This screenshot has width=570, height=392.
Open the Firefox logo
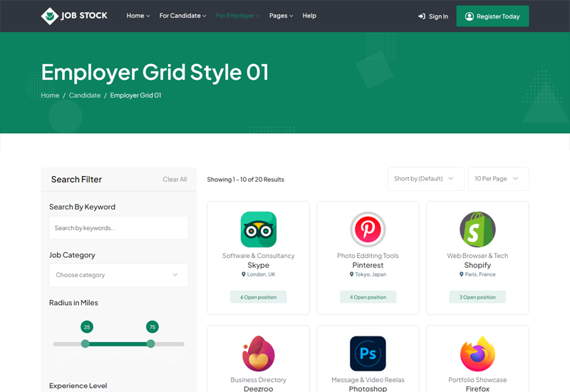coord(477,354)
